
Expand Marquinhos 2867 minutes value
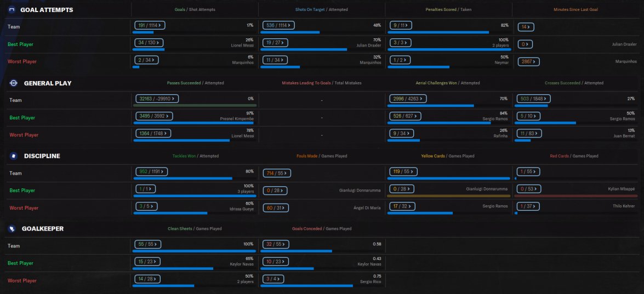[529, 61]
